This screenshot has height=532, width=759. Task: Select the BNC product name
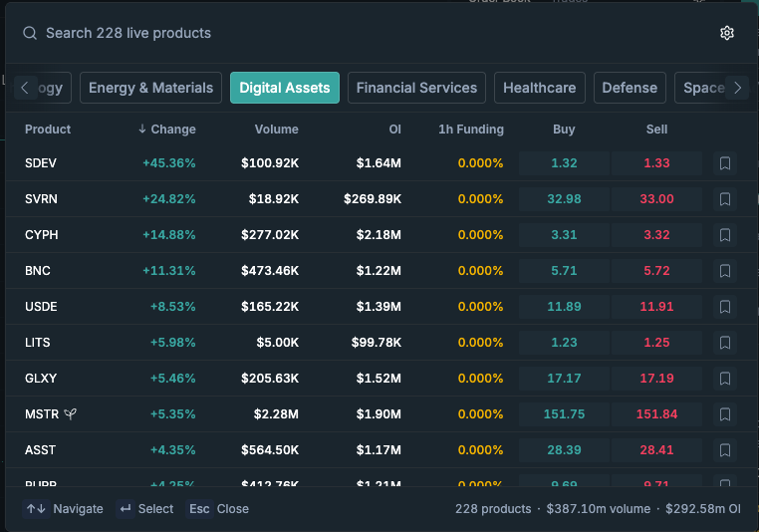37,271
